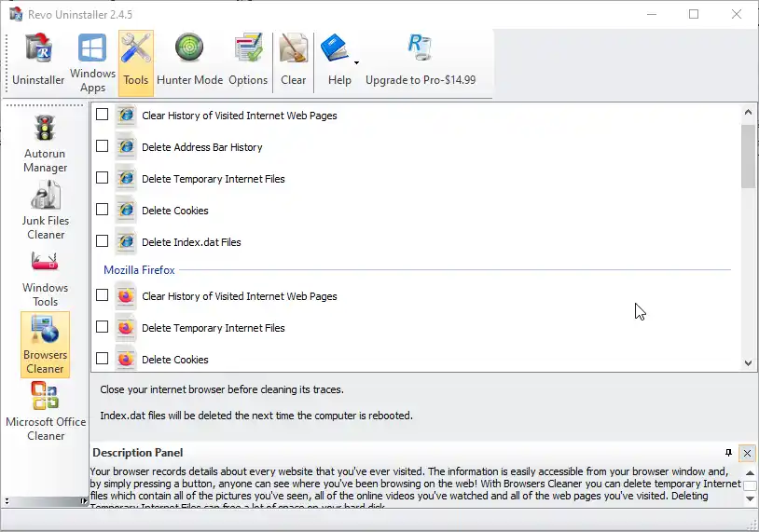Click IE icon beside Delete Index.dat Files

126,241
